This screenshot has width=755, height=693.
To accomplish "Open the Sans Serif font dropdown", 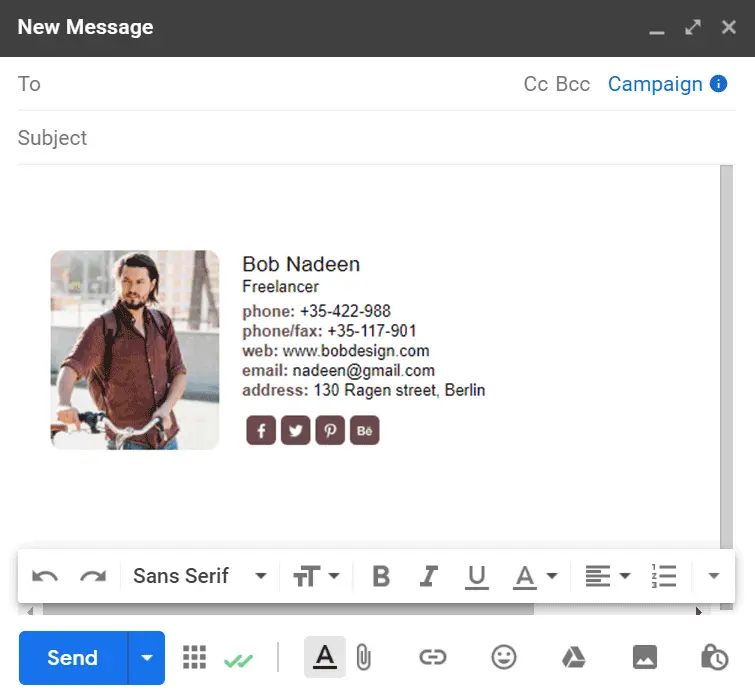I will [x=200, y=576].
